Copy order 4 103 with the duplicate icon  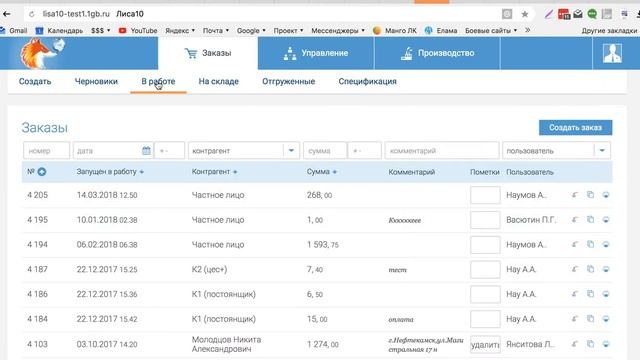point(590,344)
